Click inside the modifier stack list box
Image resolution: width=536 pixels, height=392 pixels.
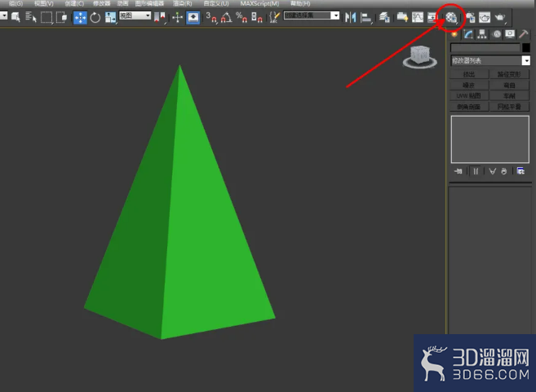point(489,139)
